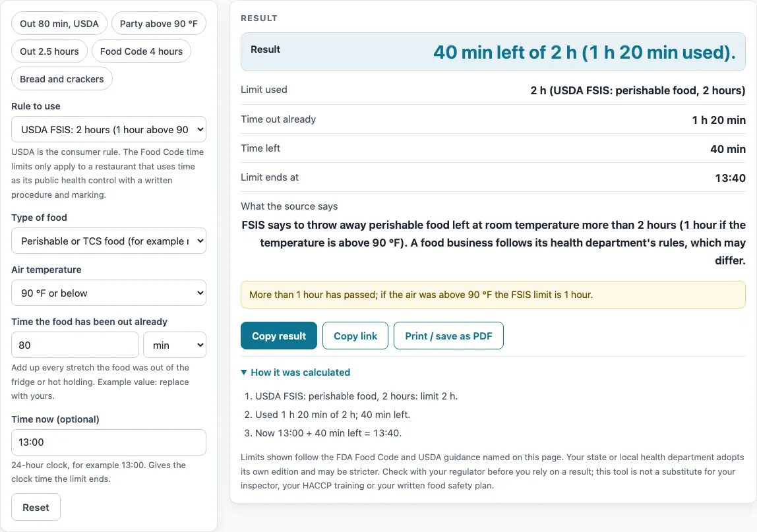
Task: Load the 'Food Code 4 hours' preset
Action: click(142, 51)
